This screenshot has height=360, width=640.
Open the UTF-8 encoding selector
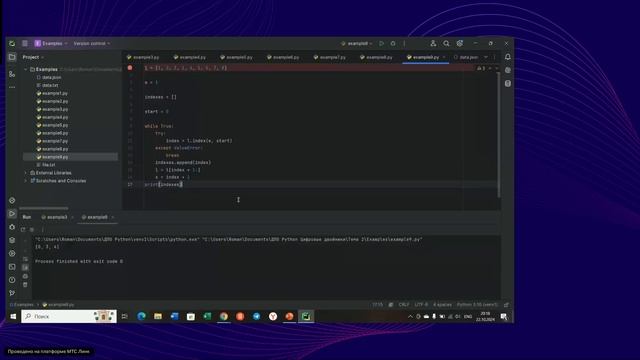[x=421, y=304]
